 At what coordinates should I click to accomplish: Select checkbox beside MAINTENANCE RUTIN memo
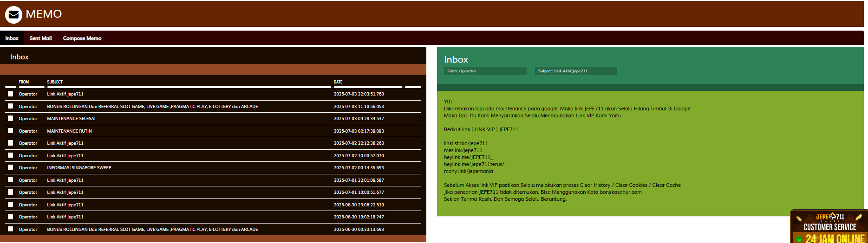pos(11,131)
